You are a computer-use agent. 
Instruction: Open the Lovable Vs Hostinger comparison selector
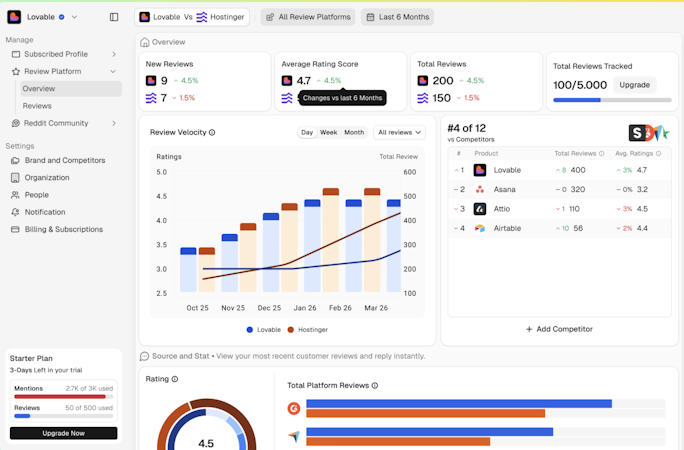[192, 17]
